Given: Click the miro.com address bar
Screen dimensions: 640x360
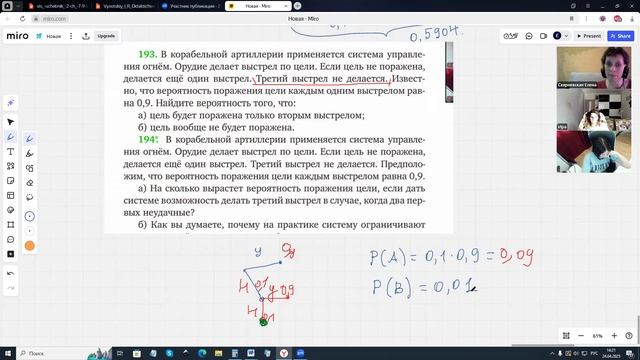Looking at the screenshot, I should coord(54,19).
